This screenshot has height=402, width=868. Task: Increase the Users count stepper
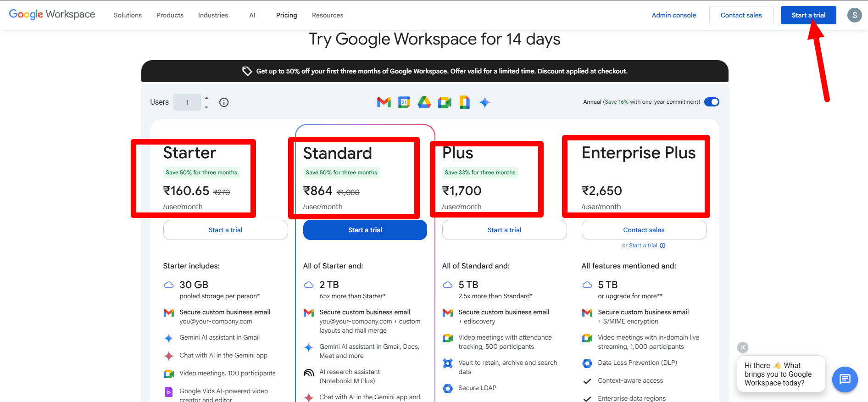point(206,98)
